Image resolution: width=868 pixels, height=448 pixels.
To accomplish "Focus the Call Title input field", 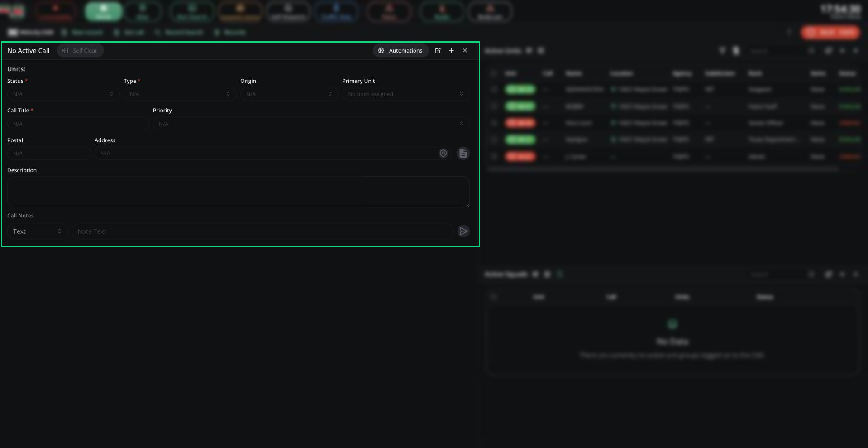I will pos(78,124).
